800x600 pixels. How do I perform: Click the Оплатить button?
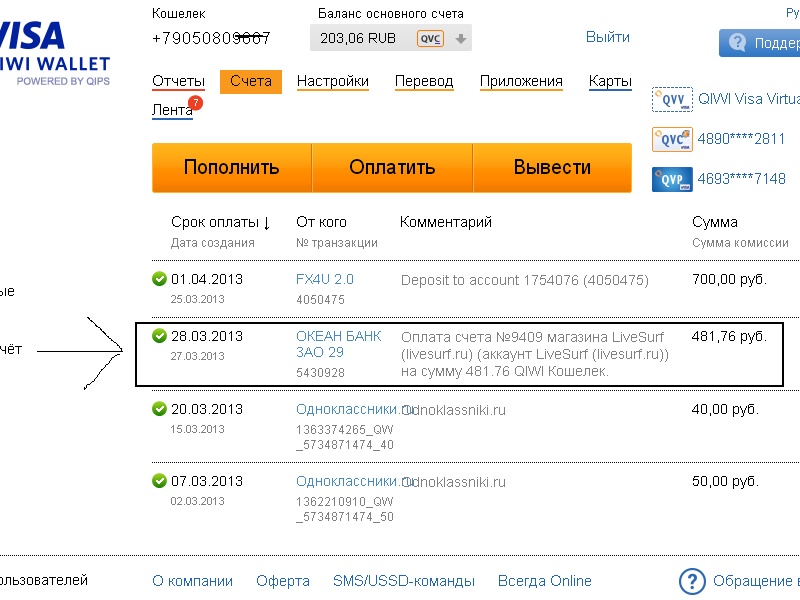392,168
